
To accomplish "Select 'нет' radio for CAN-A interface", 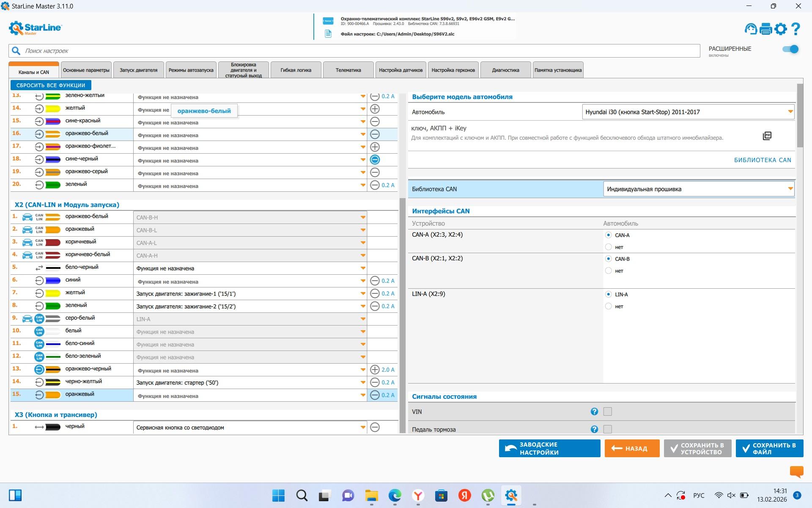I will pyautogui.click(x=609, y=247).
